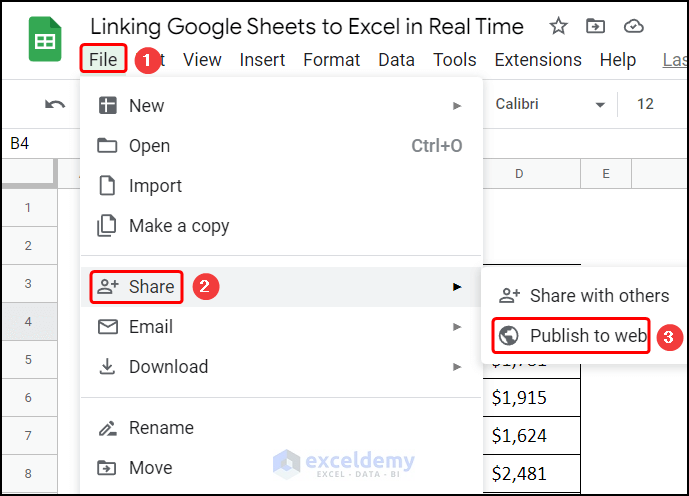
Task: Click person-plus icon beside Share with others
Action: (509, 296)
